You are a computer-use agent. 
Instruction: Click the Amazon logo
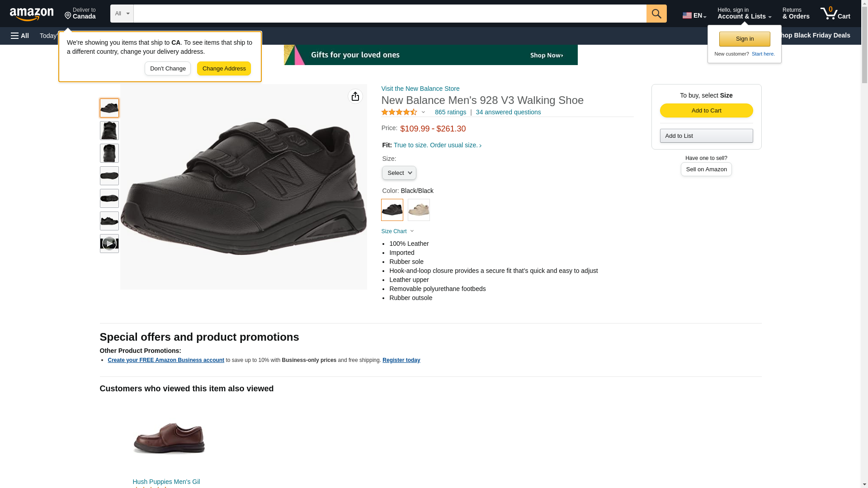32,14
